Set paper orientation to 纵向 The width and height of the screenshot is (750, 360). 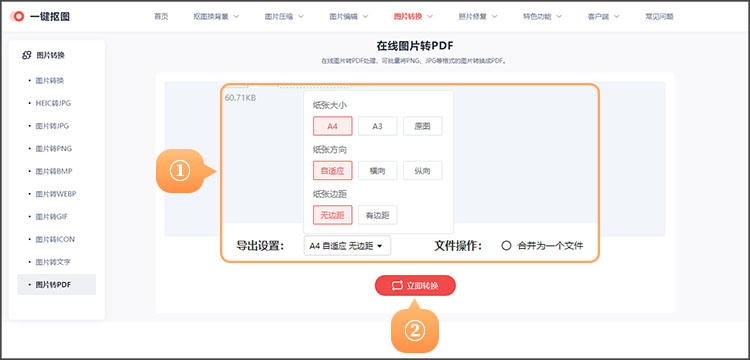coord(423,171)
